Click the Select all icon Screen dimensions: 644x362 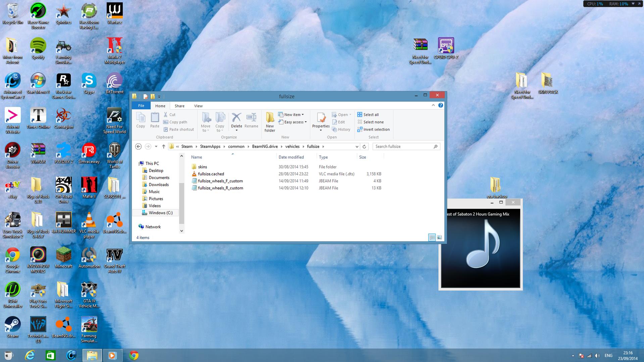359,115
